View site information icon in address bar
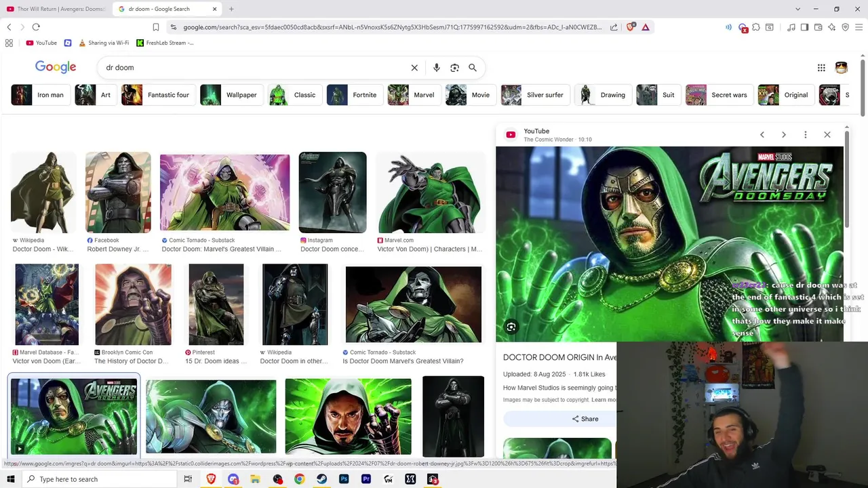This screenshot has height=488, width=868. pyautogui.click(x=174, y=27)
